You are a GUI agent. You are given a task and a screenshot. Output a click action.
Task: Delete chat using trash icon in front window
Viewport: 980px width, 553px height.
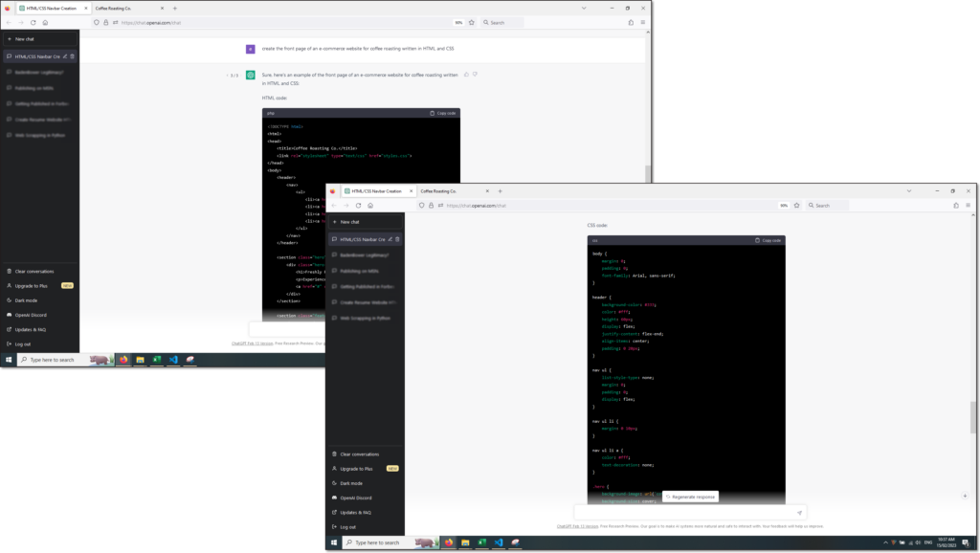(398, 239)
